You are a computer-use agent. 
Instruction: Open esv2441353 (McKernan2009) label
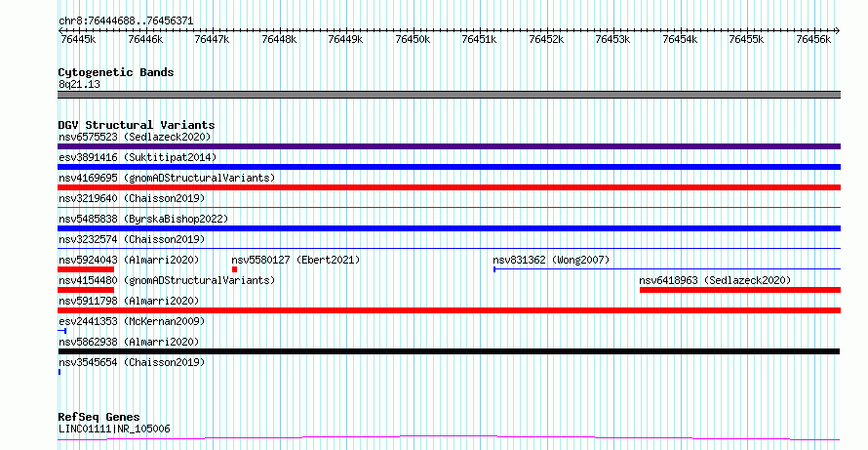coord(132,321)
